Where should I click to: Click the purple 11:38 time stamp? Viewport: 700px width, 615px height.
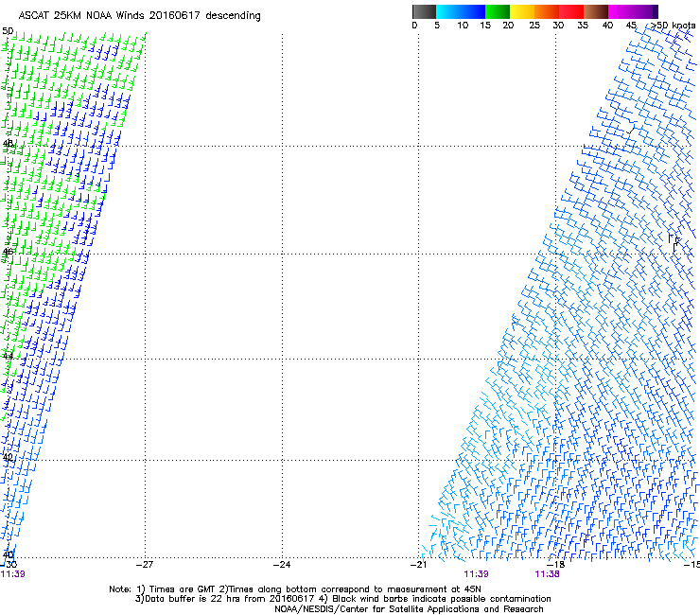[x=548, y=574]
